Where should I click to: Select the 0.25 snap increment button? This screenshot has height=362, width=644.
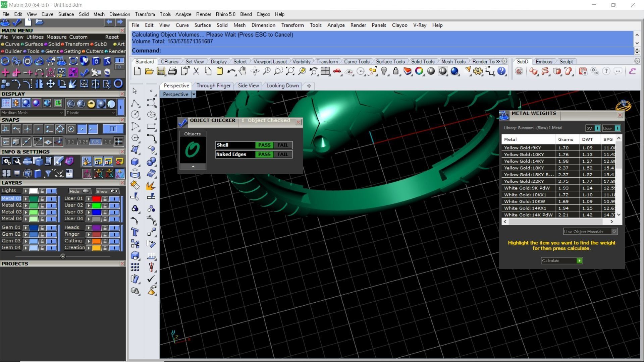coord(83,142)
